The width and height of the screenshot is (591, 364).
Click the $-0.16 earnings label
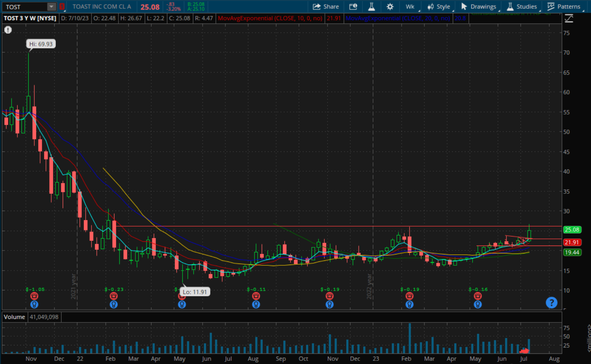(x=478, y=289)
